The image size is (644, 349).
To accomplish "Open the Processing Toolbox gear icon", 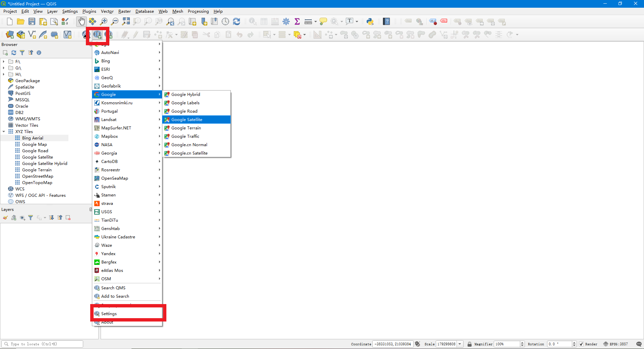I will click(286, 22).
